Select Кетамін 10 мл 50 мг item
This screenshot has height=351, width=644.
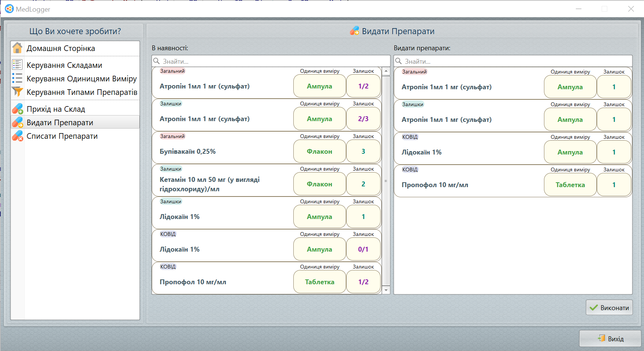click(209, 184)
